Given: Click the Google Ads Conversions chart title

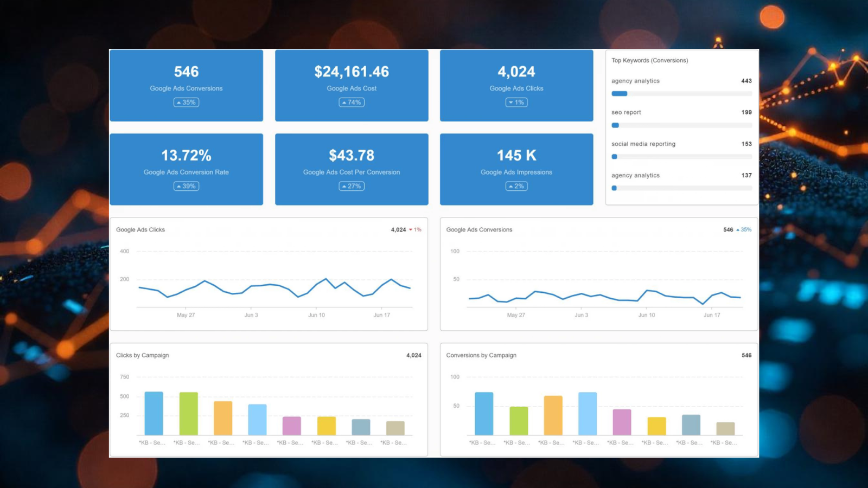Looking at the screenshot, I should point(479,230).
